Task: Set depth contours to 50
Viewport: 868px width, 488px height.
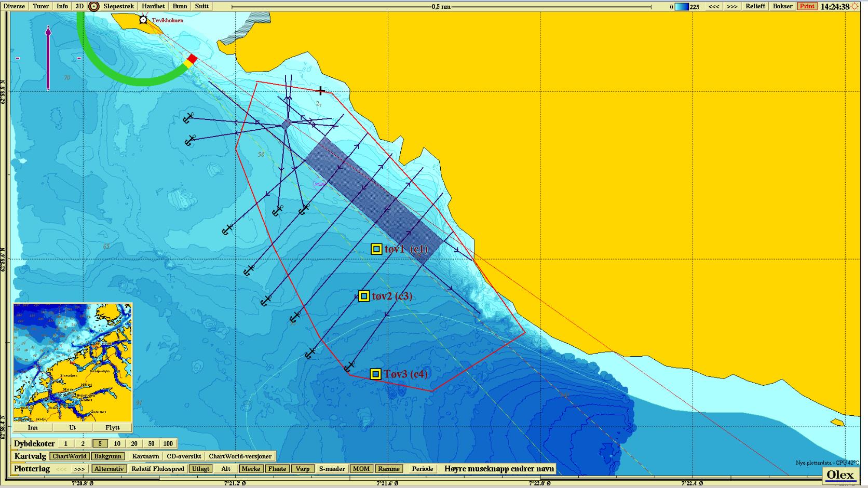Action: [x=151, y=443]
